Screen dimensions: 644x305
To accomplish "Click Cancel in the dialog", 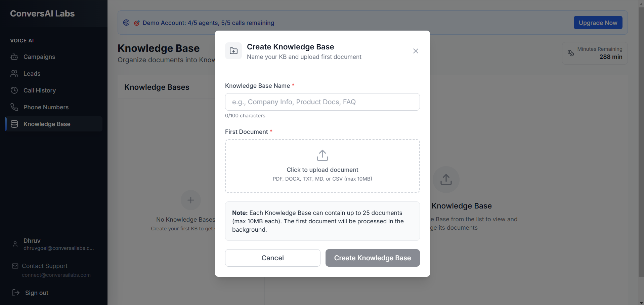I will [273, 258].
